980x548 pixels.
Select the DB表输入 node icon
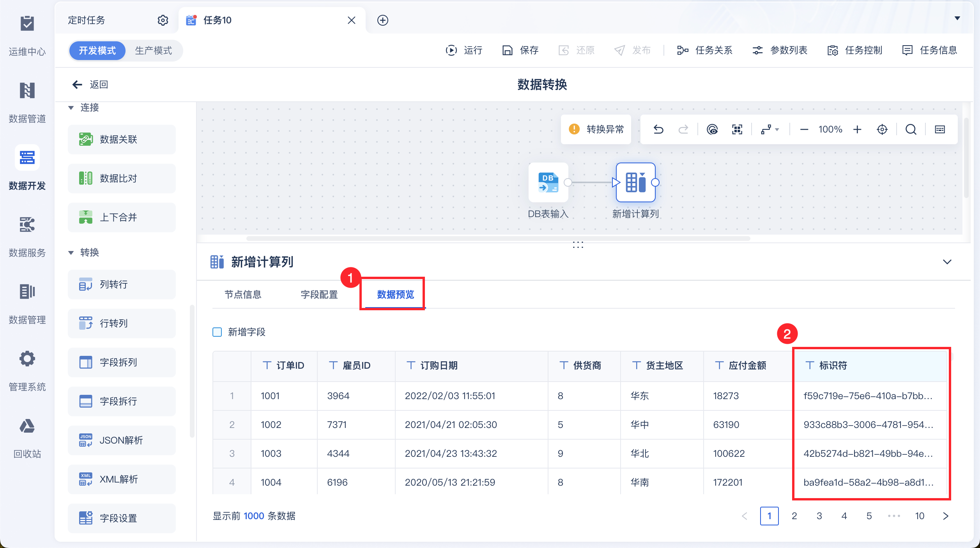click(548, 182)
